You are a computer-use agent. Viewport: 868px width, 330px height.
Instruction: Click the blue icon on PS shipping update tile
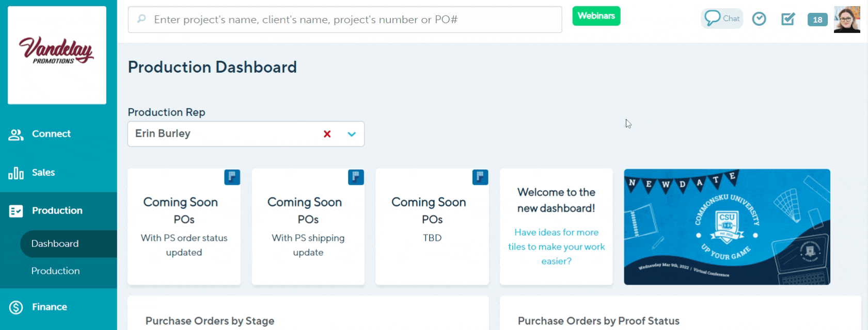click(356, 177)
